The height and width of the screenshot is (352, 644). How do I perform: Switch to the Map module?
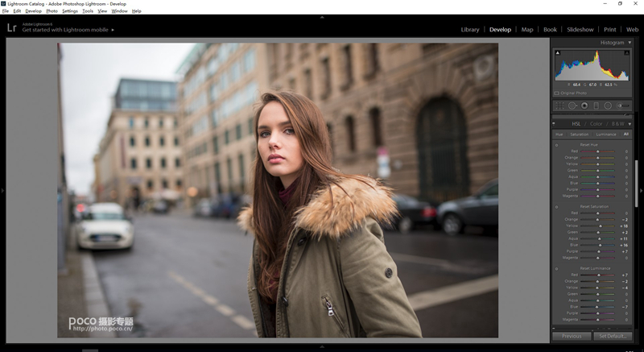pyautogui.click(x=527, y=30)
